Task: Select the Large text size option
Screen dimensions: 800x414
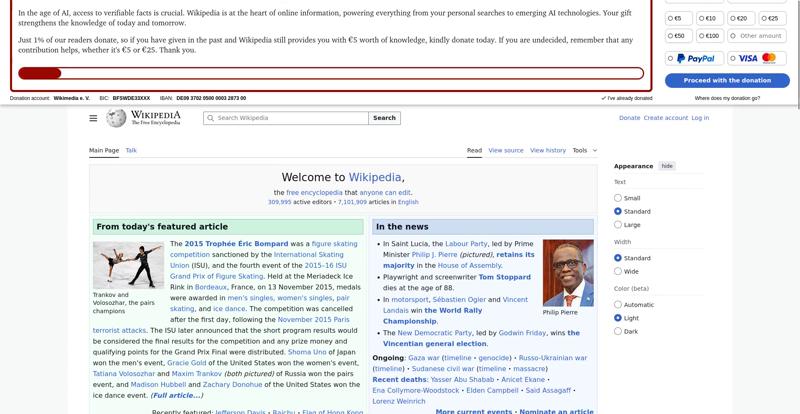Action: (x=618, y=225)
